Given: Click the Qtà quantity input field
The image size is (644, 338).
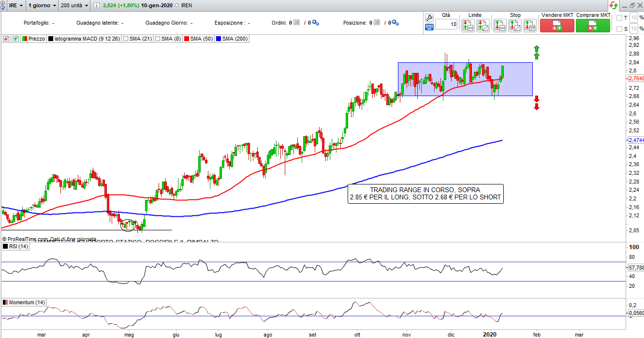Looking at the screenshot, I should pos(446,24).
